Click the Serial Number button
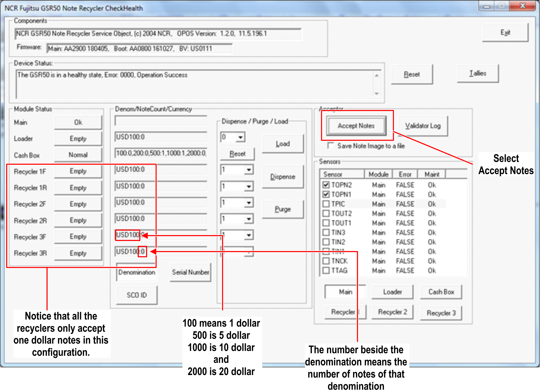Viewport: 540px width, 392px height. 190,272
